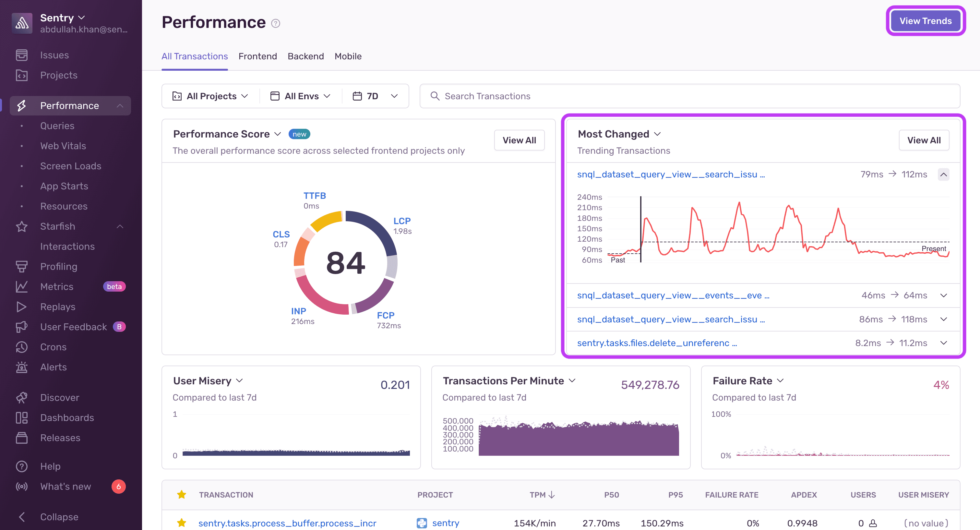The height and width of the screenshot is (530, 980).
Task: Select the Discover icon
Action: [x=22, y=397]
